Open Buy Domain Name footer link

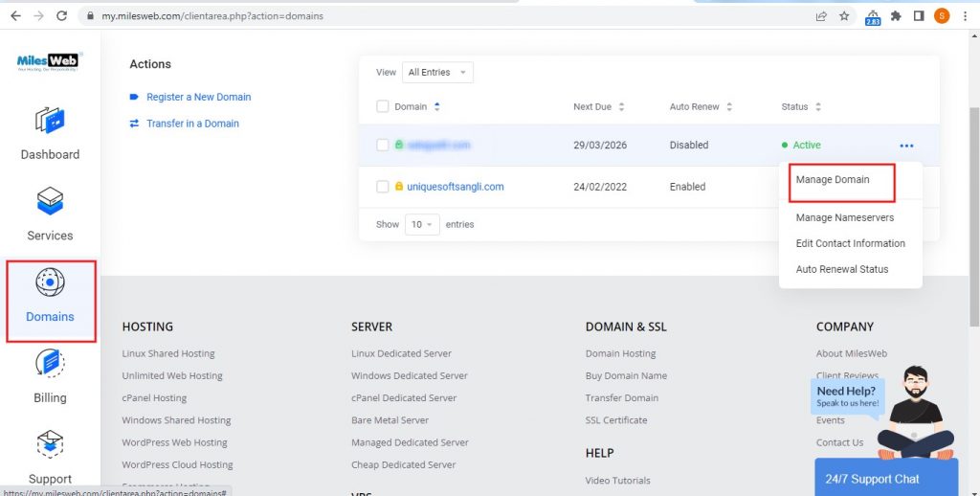pyautogui.click(x=626, y=376)
